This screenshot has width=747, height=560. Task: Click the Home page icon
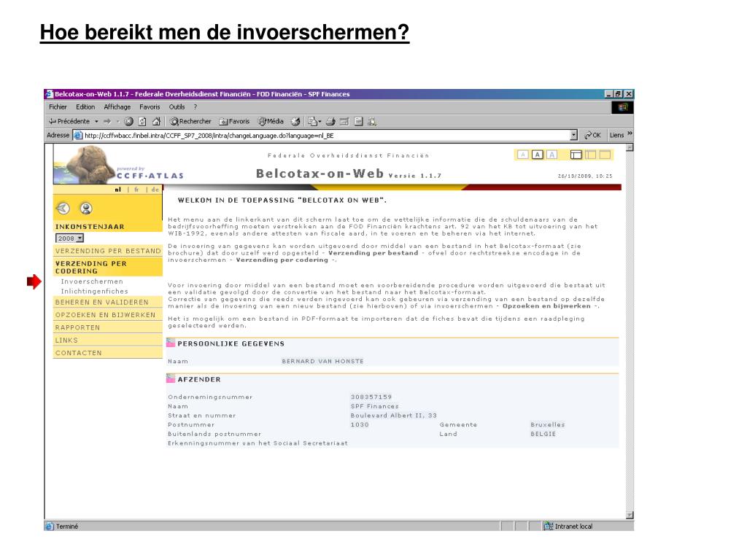click(x=156, y=122)
